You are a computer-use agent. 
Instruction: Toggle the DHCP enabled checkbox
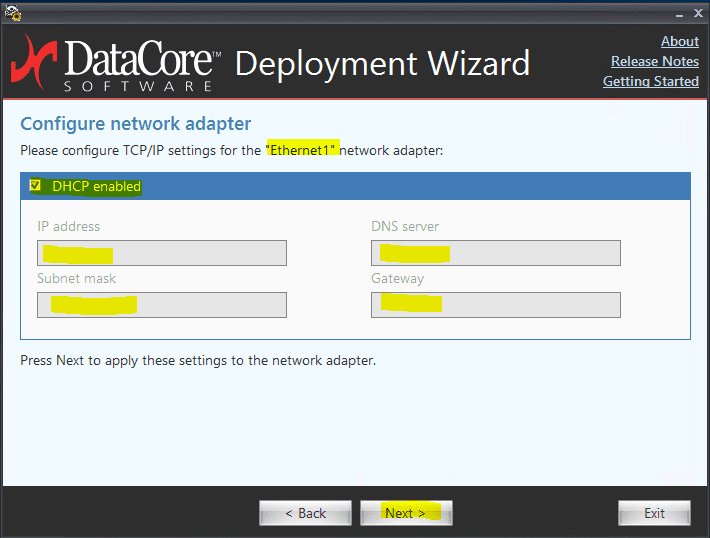[x=36, y=186]
